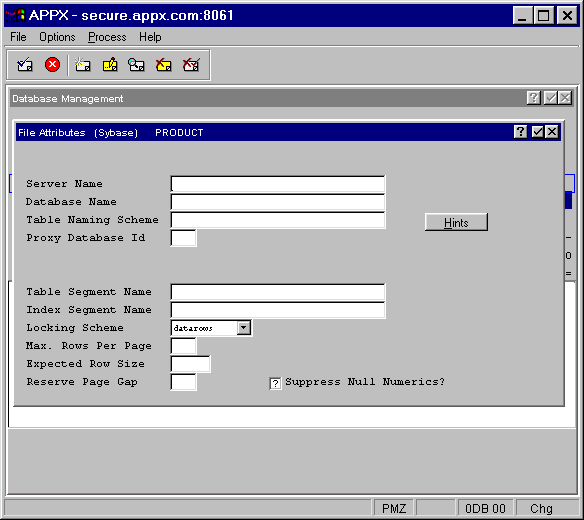
Task: Click the Database Management help icon
Action: pos(533,98)
